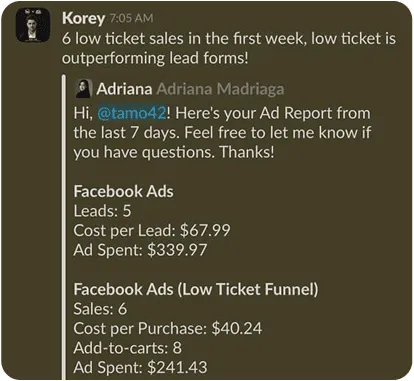Image resolution: width=414 pixels, height=381 pixels.
Task: Click the Cost per Purchase $40.24 line
Action: (x=168, y=328)
